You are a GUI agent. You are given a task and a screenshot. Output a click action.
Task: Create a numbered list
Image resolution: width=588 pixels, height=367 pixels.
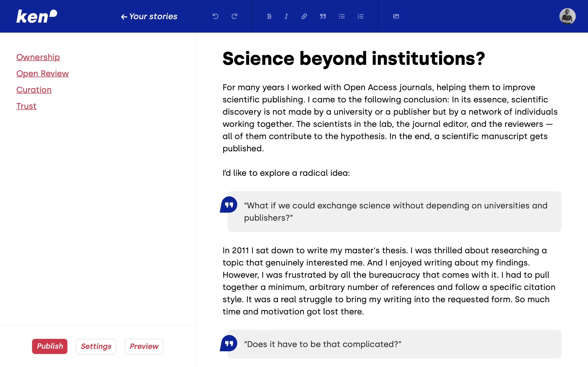pos(360,16)
